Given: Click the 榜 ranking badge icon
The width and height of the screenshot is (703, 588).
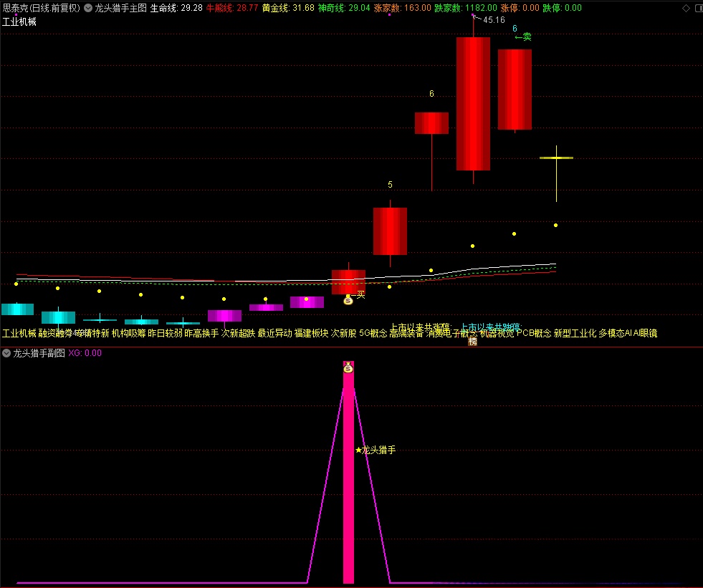Looking at the screenshot, I should (x=472, y=342).
